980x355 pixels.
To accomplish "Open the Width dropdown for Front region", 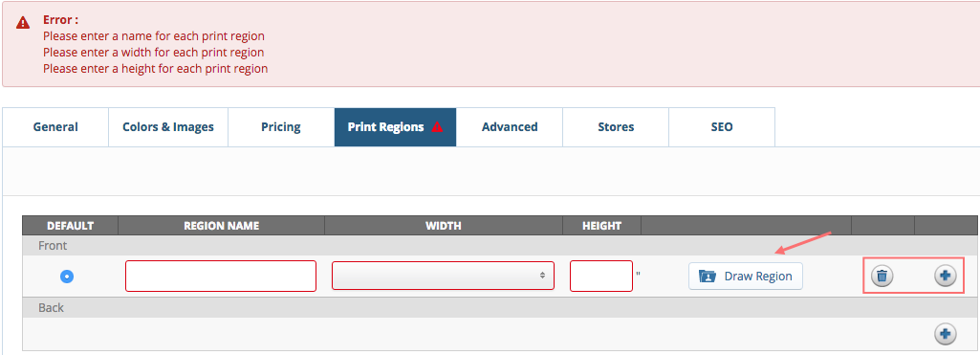I will point(443,276).
